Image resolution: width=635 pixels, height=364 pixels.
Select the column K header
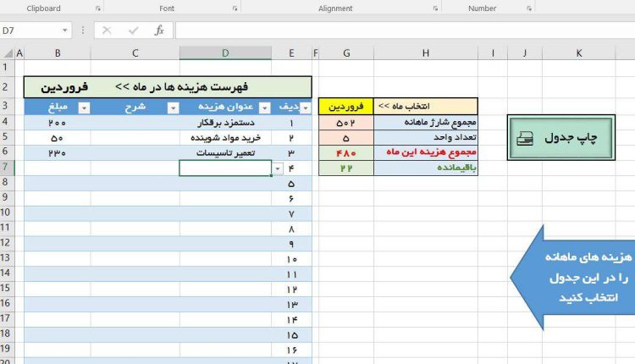pos(579,53)
